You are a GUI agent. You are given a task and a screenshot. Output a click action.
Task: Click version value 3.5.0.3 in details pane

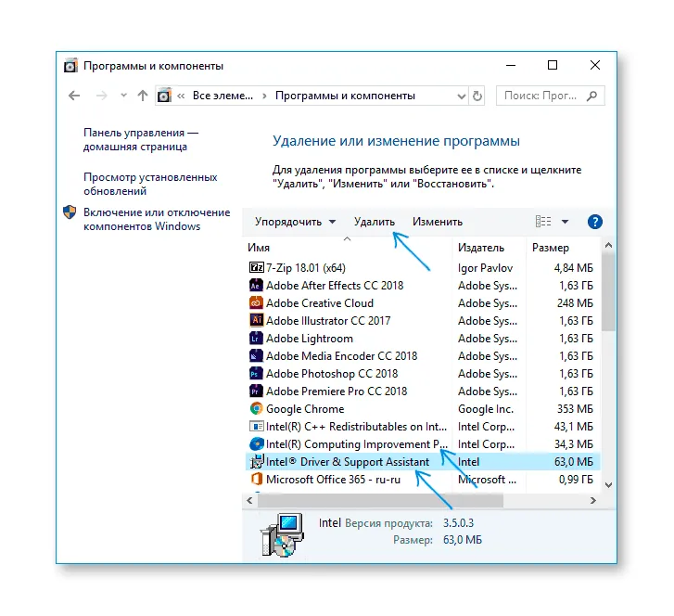pyautogui.click(x=458, y=522)
